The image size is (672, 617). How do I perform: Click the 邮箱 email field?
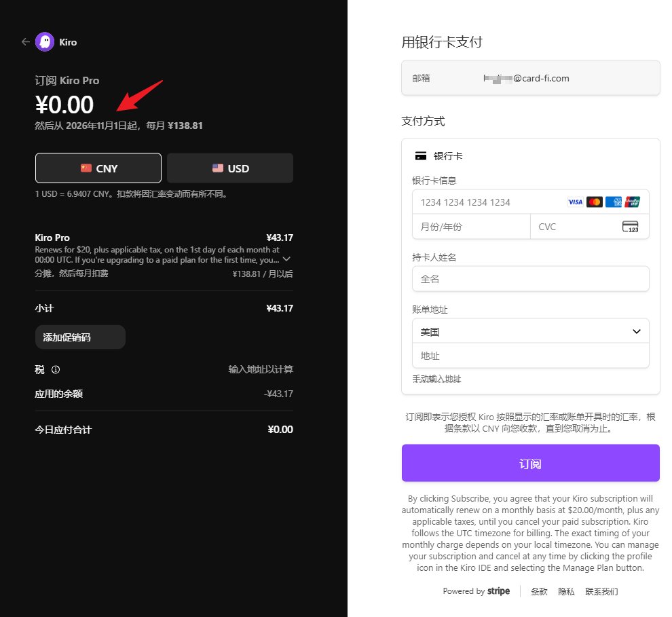pos(531,78)
